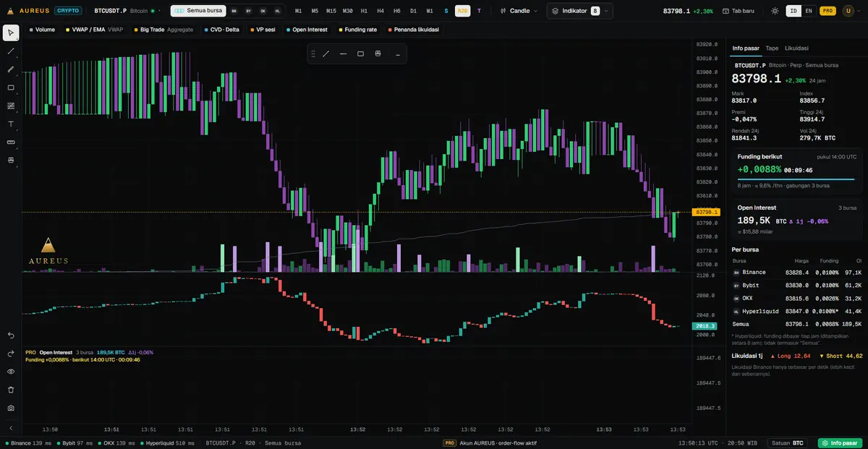Image resolution: width=868 pixels, height=449 pixels.
Task: Toggle the VP sesi indicator chip
Action: [x=263, y=30]
